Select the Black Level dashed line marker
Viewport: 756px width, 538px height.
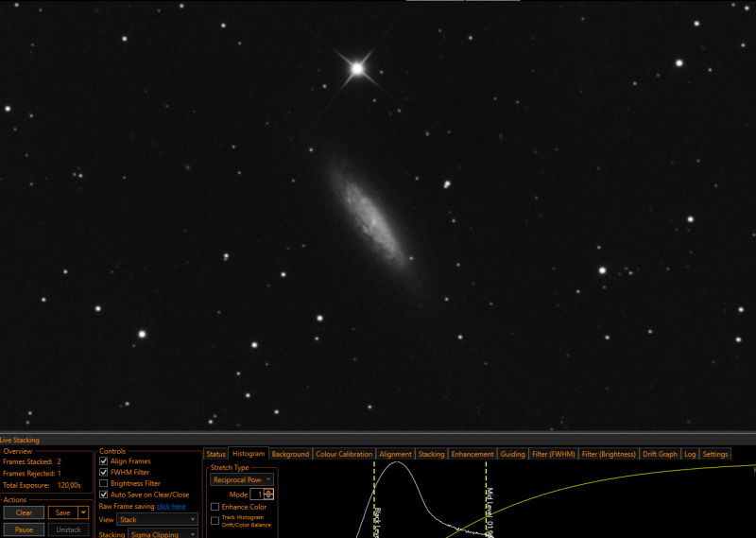coord(374,499)
